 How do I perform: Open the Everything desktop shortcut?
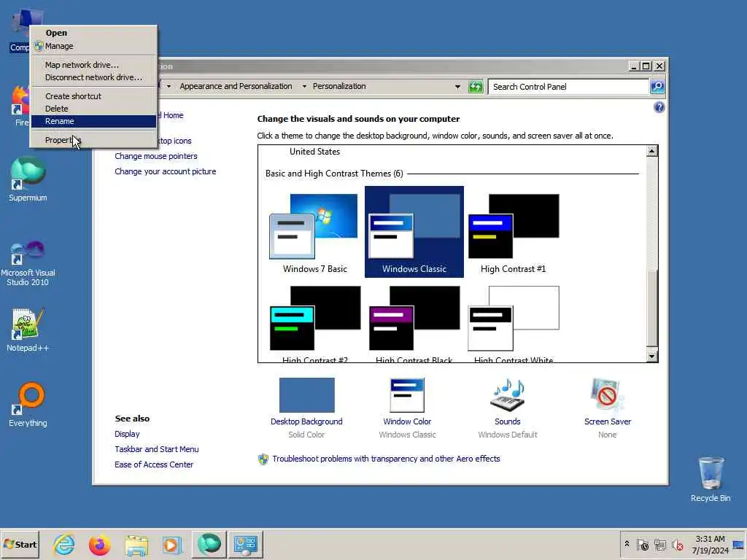pyautogui.click(x=28, y=404)
